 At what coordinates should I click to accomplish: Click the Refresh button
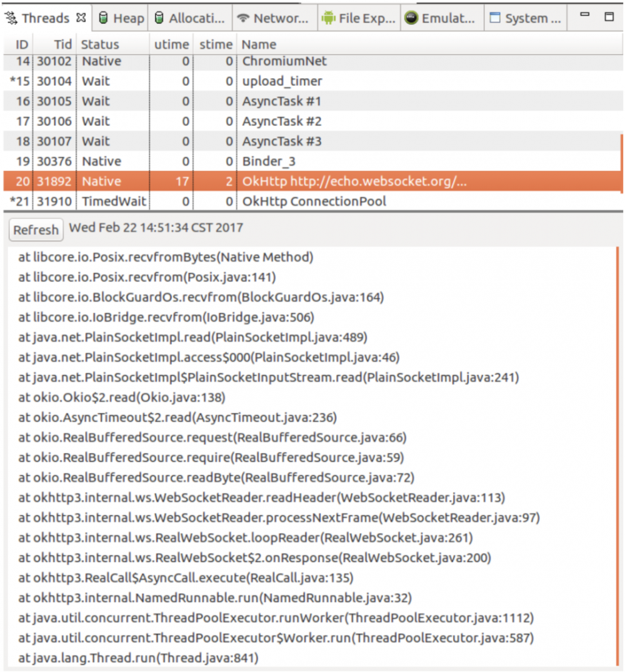(x=36, y=229)
